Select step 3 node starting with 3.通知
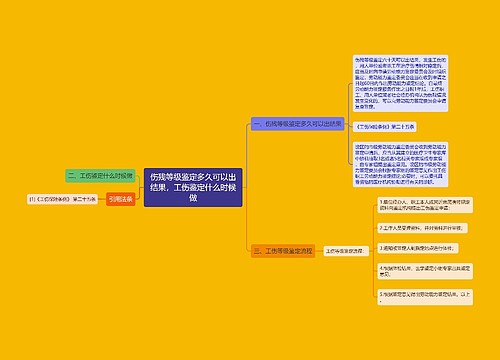This screenshot has width=500, height=360. click(418, 248)
